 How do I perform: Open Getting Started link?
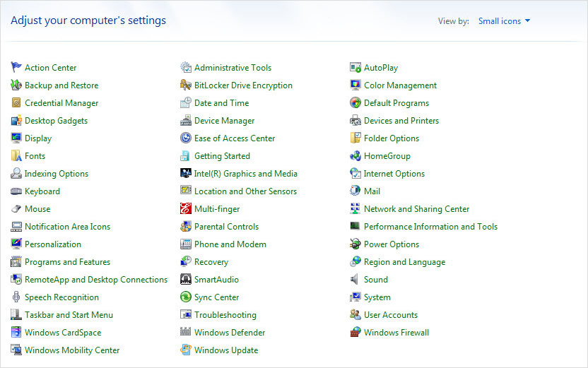tap(222, 156)
